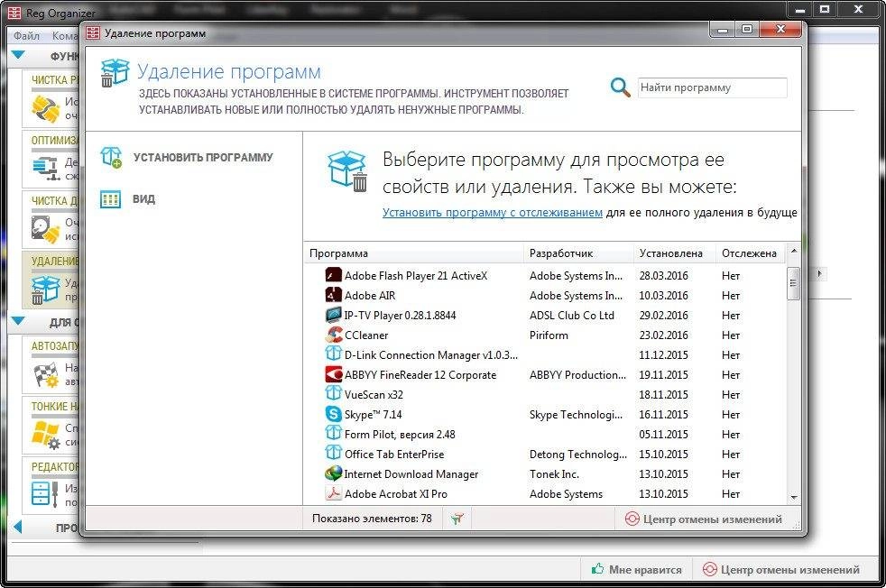Click the D-Link Connection Manager icon
Image resolution: width=886 pixels, height=588 pixels.
[x=334, y=354]
